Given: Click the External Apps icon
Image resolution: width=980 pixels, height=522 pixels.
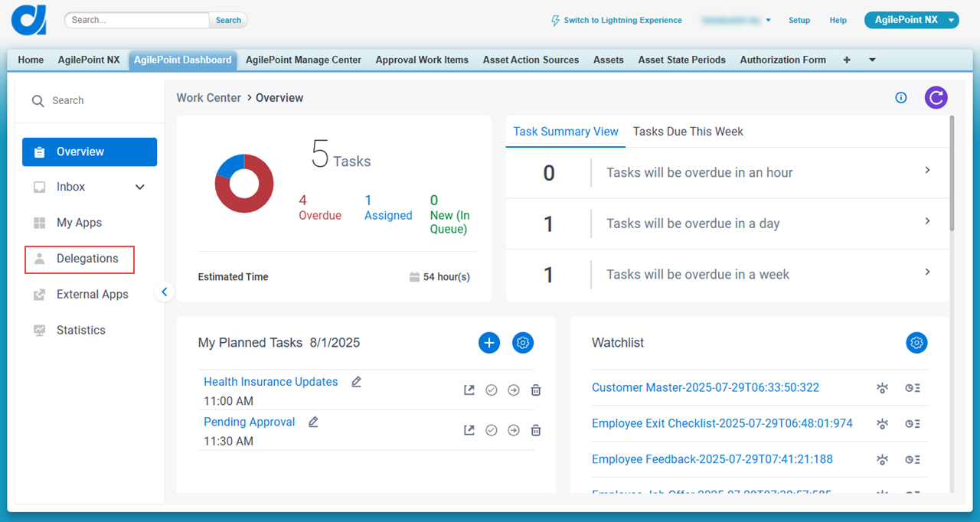Looking at the screenshot, I should [x=40, y=295].
